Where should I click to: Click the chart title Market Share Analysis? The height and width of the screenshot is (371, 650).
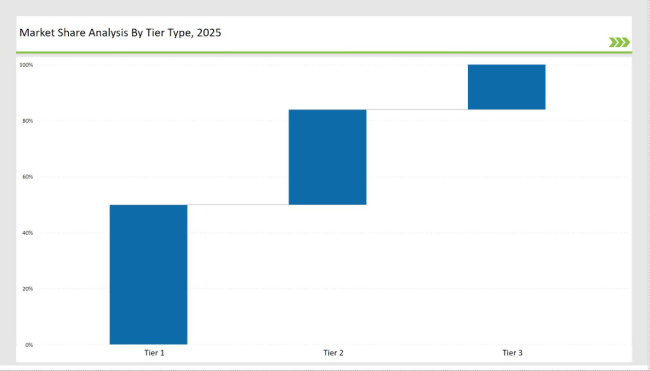[x=120, y=33]
